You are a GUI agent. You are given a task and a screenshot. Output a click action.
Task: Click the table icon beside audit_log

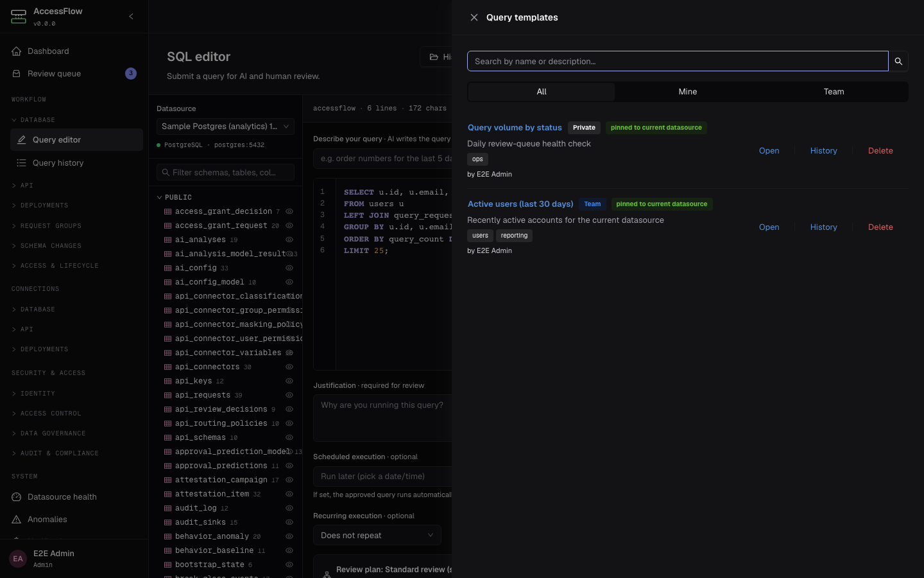coord(168,508)
